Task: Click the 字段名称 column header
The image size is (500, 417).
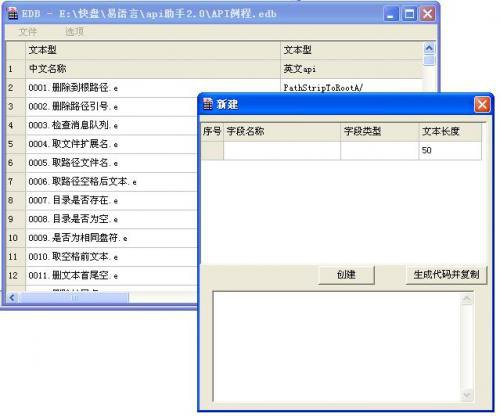Action: [x=282, y=131]
